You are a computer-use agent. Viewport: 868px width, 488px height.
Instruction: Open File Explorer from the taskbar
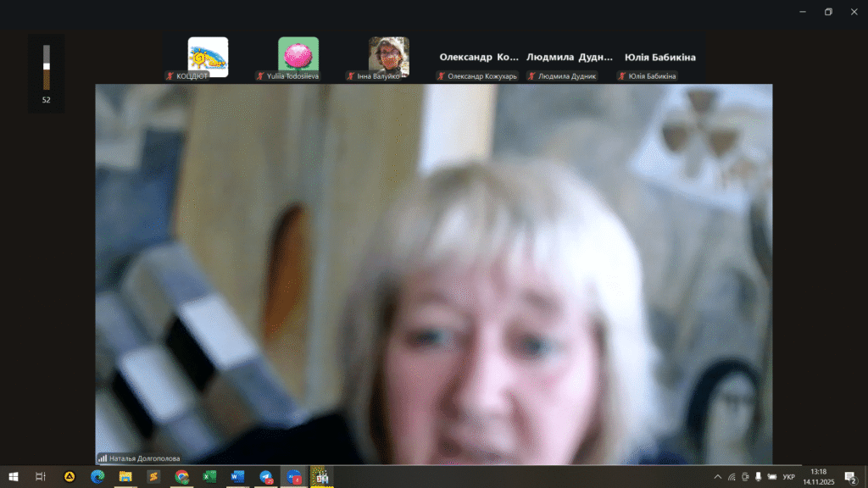125,477
